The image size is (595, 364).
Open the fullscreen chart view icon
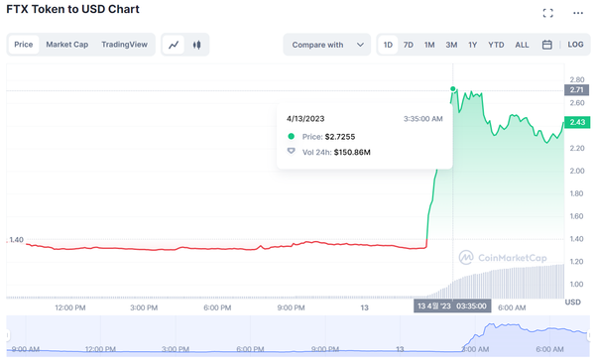tap(547, 13)
